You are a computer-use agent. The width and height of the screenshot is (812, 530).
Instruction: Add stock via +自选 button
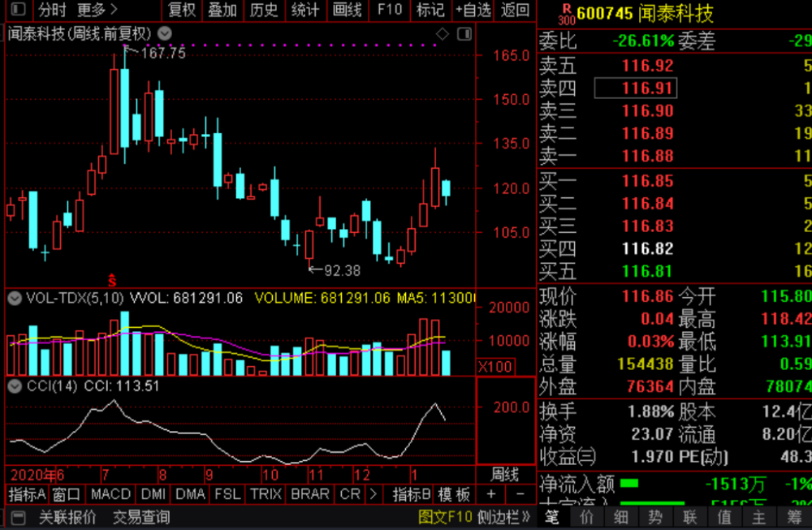[473, 10]
